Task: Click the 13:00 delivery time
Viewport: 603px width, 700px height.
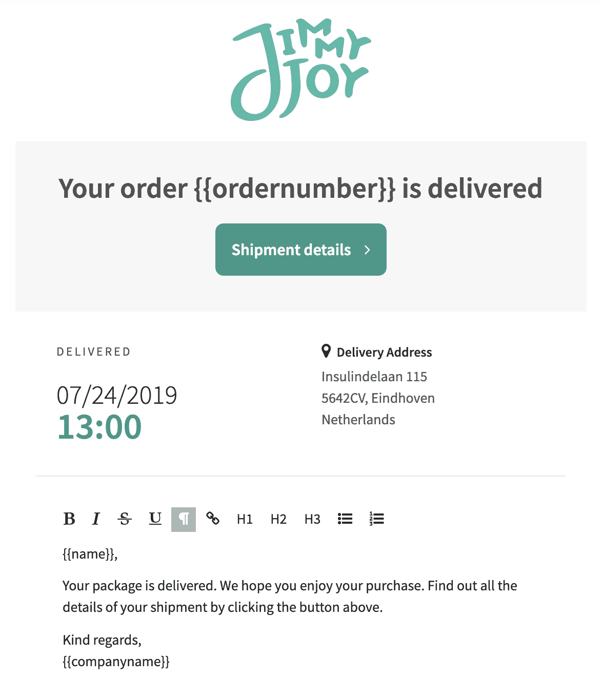Action: click(x=99, y=427)
